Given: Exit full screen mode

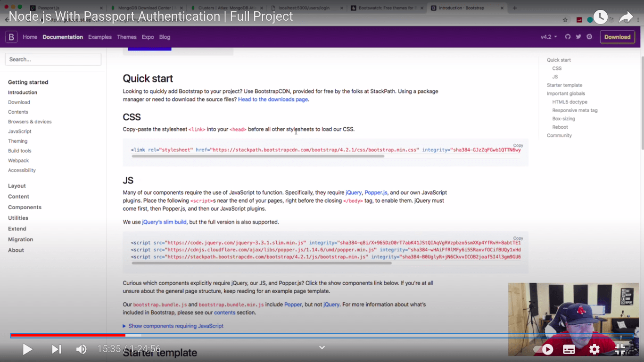Looking at the screenshot, I should [x=620, y=349].
